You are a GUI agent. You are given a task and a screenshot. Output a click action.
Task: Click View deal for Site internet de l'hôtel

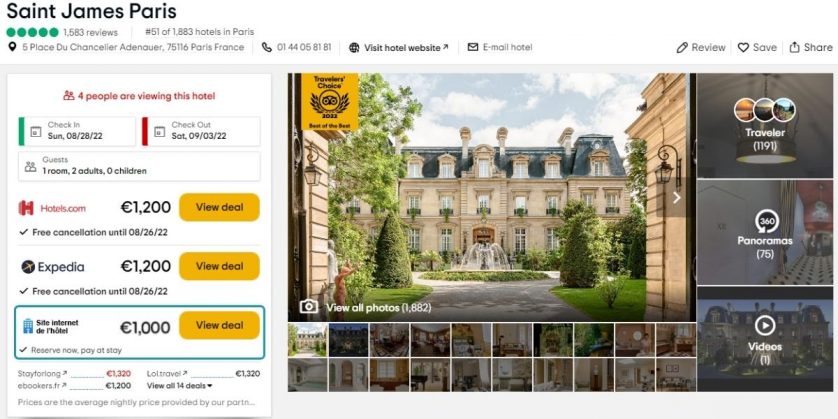point(219,325)
